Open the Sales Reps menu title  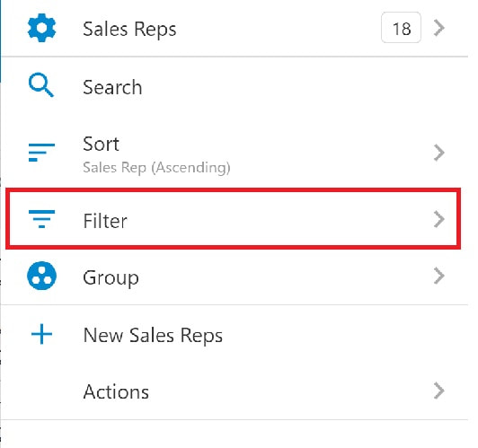click(129, 30)
